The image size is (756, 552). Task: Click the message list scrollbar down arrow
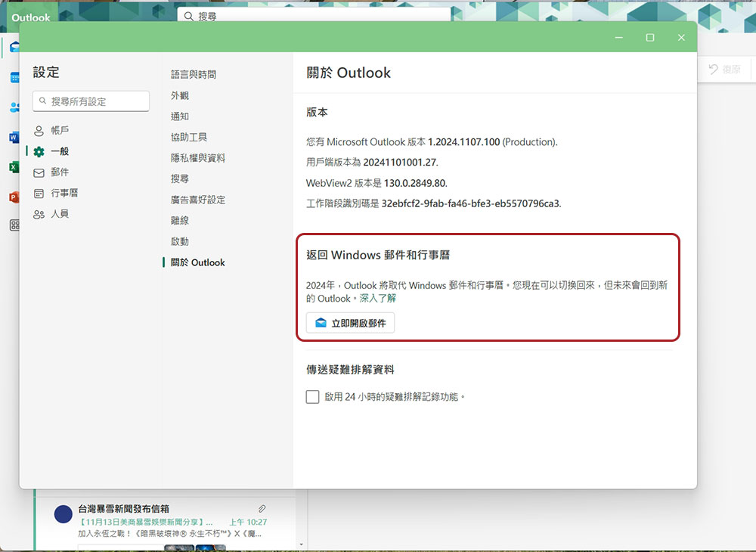pos(302,544)
